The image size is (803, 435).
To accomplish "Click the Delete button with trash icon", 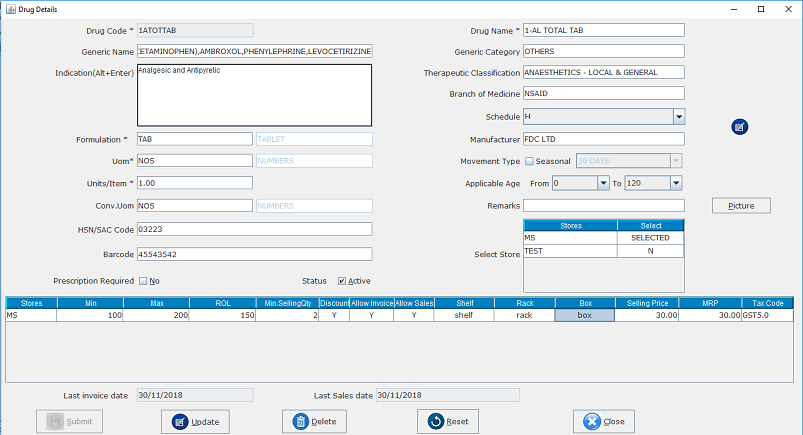I will pyautogui.click(x=315, y=421).
